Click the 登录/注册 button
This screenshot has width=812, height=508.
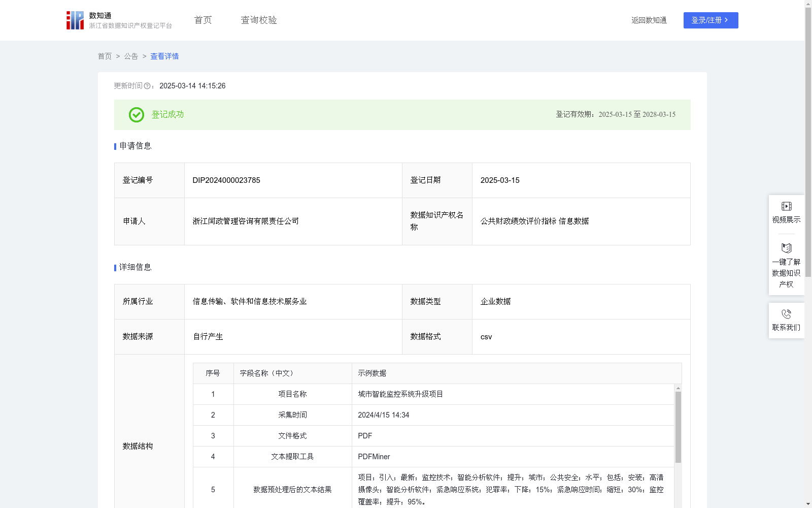click(x=710, y=20)
